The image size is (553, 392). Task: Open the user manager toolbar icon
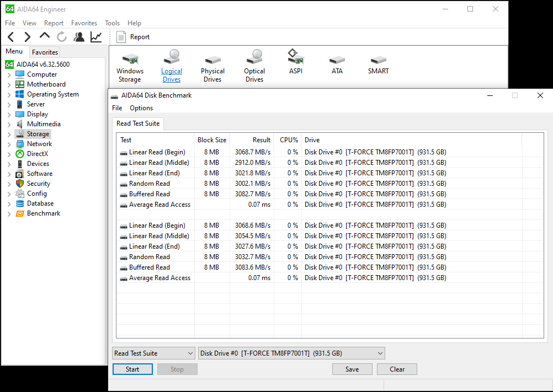point(79,36)
